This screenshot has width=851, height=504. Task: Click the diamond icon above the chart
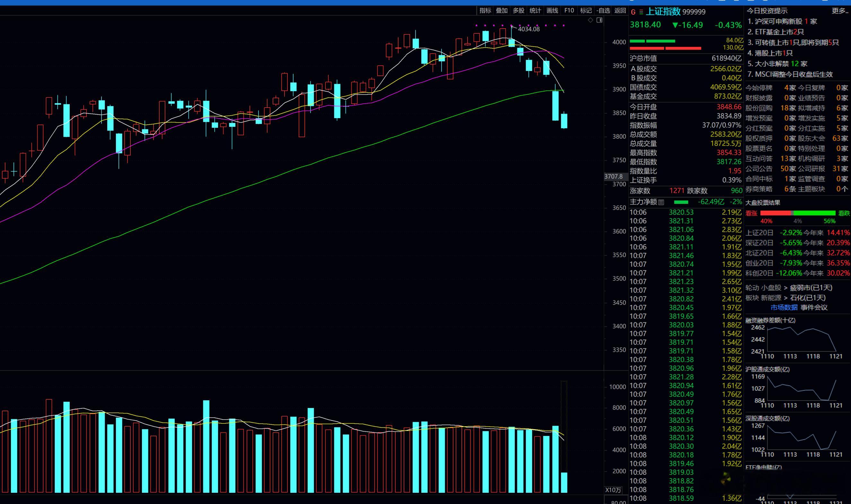[x=591, y=20]
